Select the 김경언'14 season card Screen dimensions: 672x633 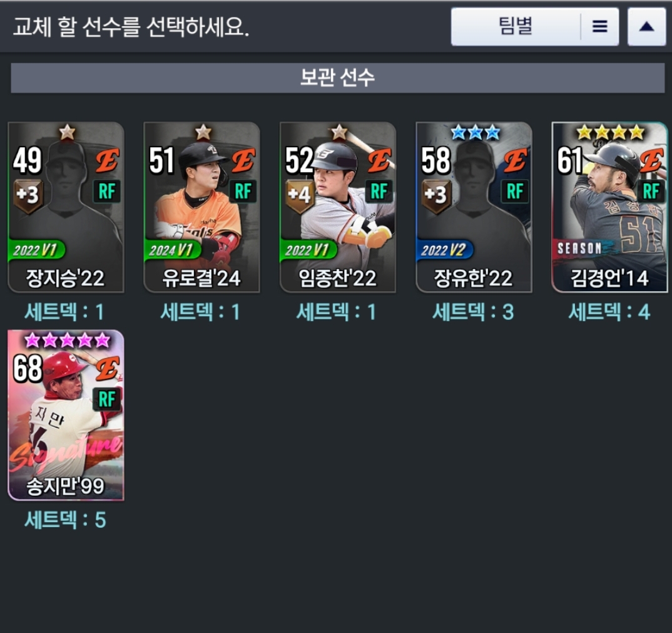click(x=610, y=208)
